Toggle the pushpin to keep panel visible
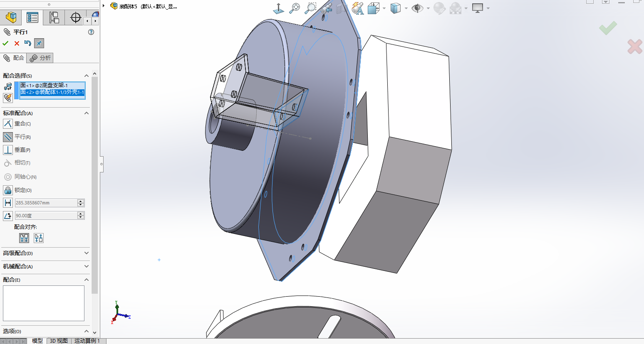644x344 pixels. [x=39, y=43]
